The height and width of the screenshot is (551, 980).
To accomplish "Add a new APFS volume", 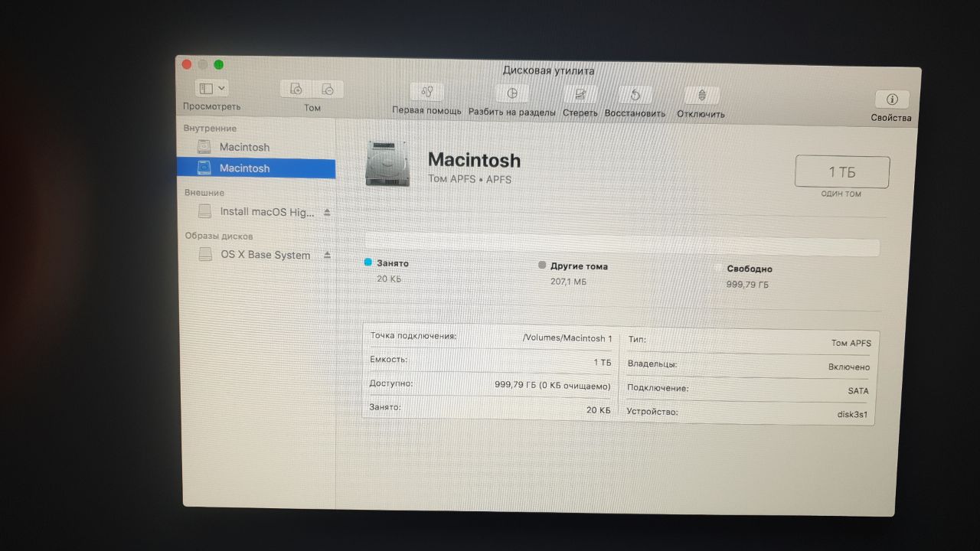I will 296,89.
